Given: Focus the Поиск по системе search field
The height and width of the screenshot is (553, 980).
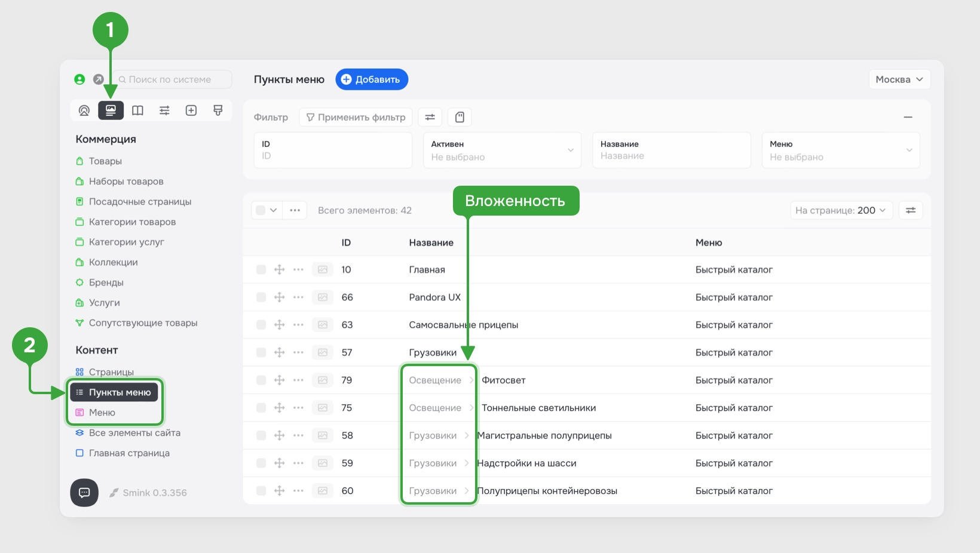Looking at the screenshot, I should point(172,79).
